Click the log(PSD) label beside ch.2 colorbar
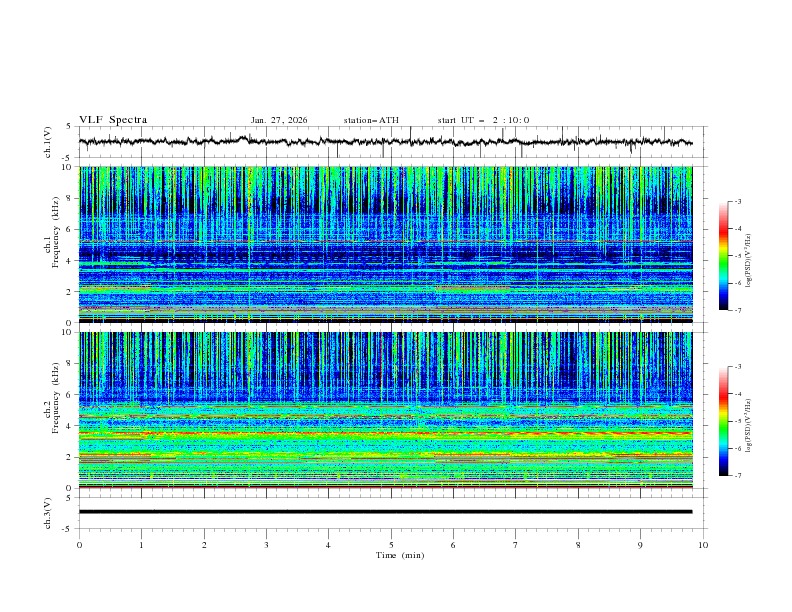Image resolution: width=792 pixels, height=612 pixels. [x=749, y=426]
